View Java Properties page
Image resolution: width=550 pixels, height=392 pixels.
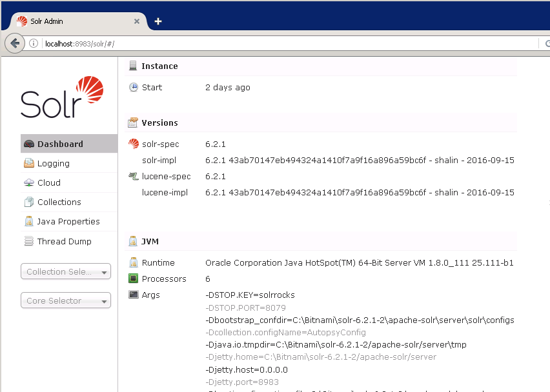69,221
